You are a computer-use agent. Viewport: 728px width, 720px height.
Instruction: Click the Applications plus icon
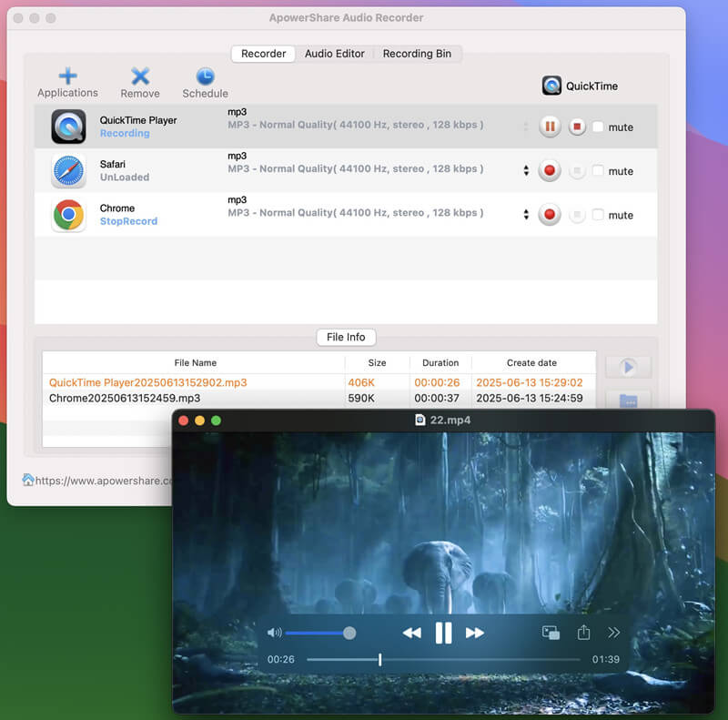[x=67, y=76]
